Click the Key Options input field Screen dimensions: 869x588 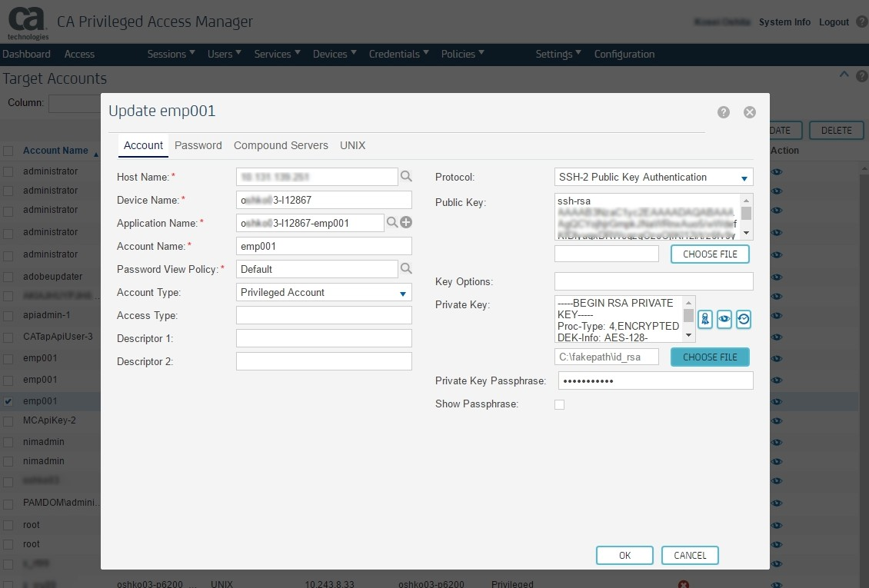click(654, 281)
